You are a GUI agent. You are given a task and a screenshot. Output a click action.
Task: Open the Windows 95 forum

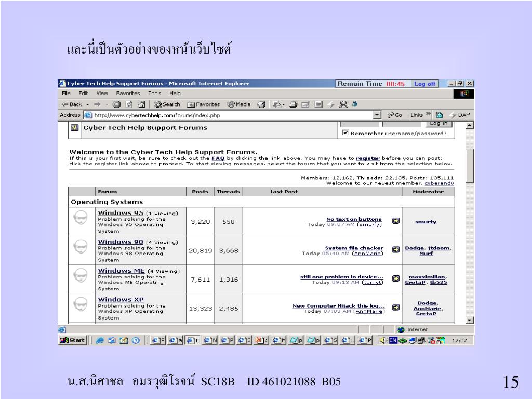click(x=121, y=212)
